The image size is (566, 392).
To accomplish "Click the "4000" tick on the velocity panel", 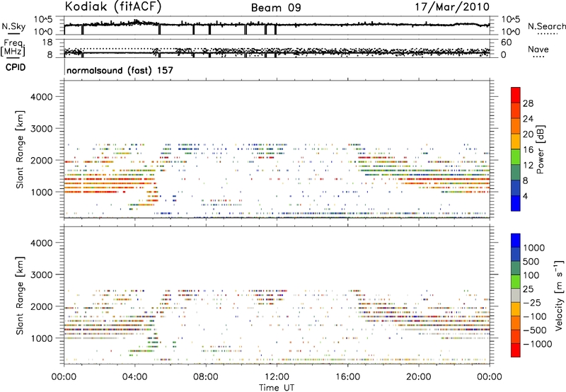I will pyautogui.click(x=42, y=243).
